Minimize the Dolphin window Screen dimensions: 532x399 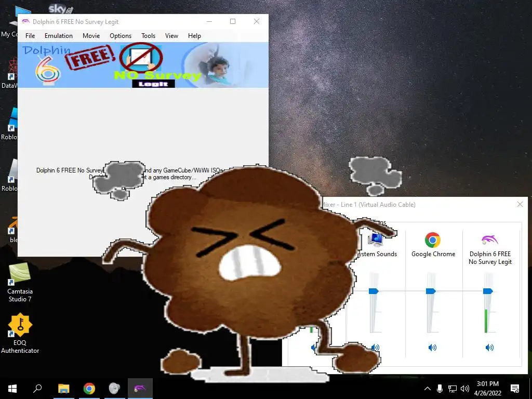click(x=209, y=21)
